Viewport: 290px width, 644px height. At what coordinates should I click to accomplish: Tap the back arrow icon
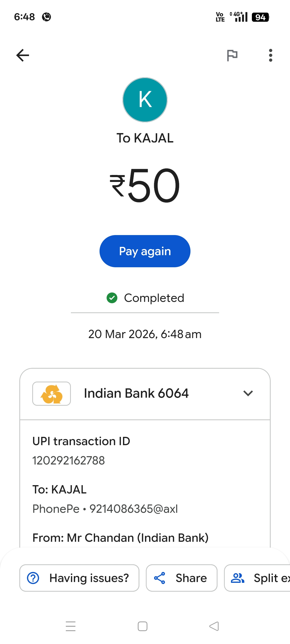click(23, 55)
